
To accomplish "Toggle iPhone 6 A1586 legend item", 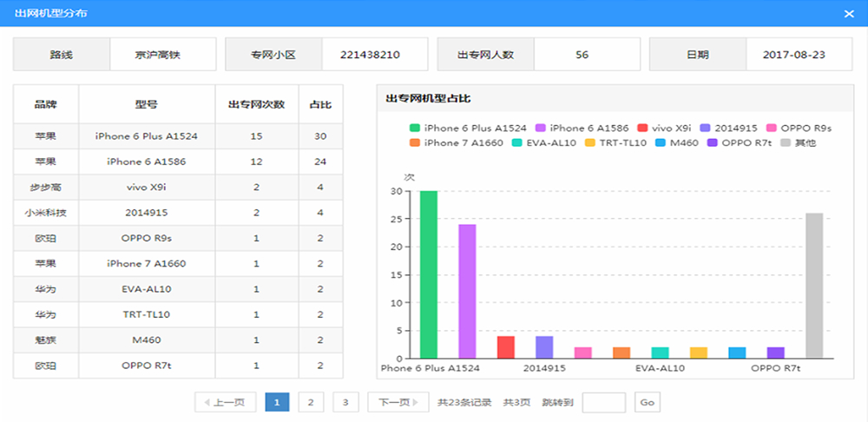I will coord(582,128).
